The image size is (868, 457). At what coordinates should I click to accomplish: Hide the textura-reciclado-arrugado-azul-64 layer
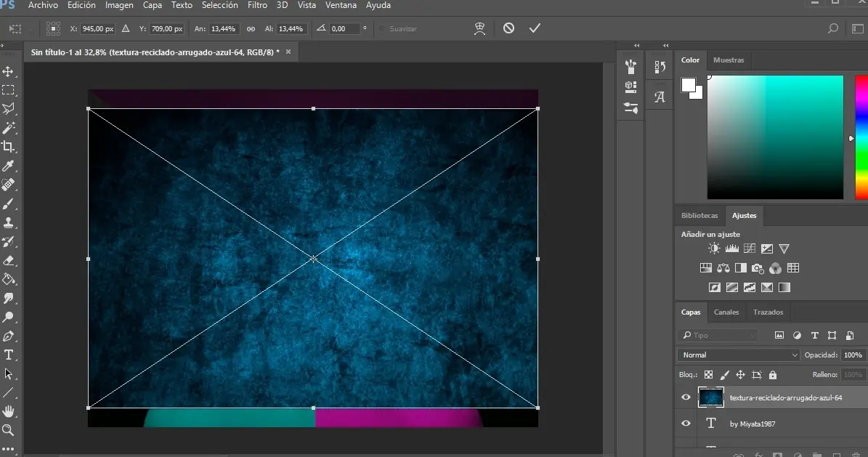coord(686,397)
